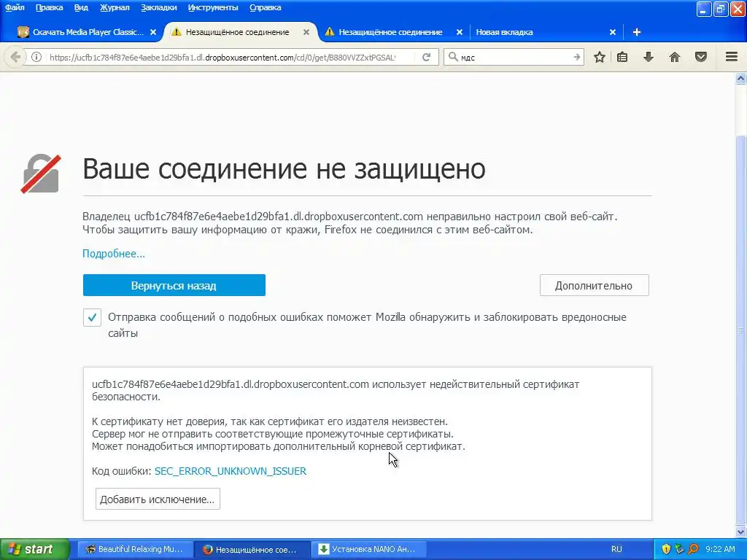The width and height of the screenshot is (747, 560).
Task: Click the scrollbar down arrow
Action: (x=741, y=532)
